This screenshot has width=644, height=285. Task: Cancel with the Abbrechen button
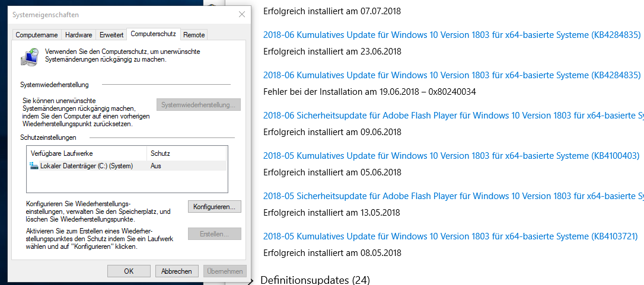(x=177, y=271)
